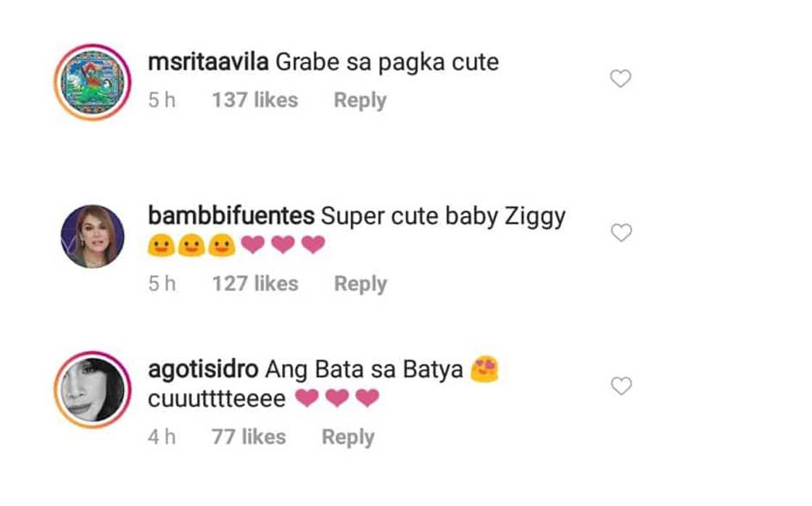Like agotisidro's comment using the heart icon
Image resolution: width=812 pixels, height=506 pixels.
point(620,386)
